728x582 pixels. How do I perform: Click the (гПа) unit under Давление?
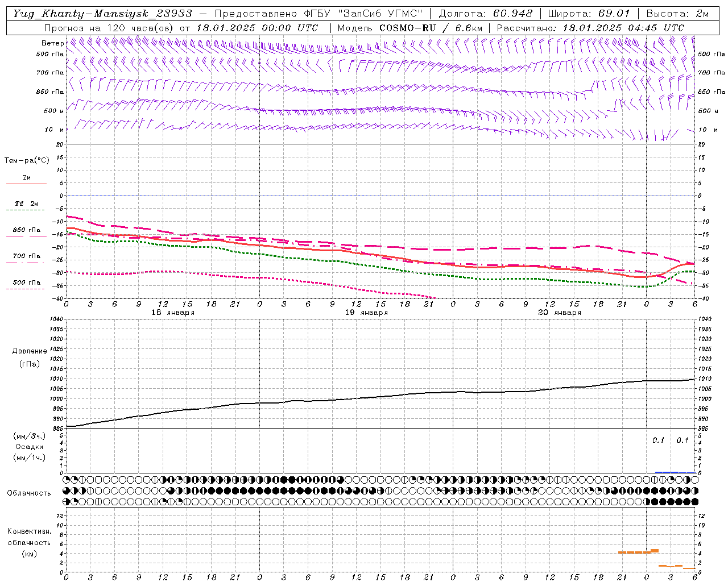click(30, 364)
